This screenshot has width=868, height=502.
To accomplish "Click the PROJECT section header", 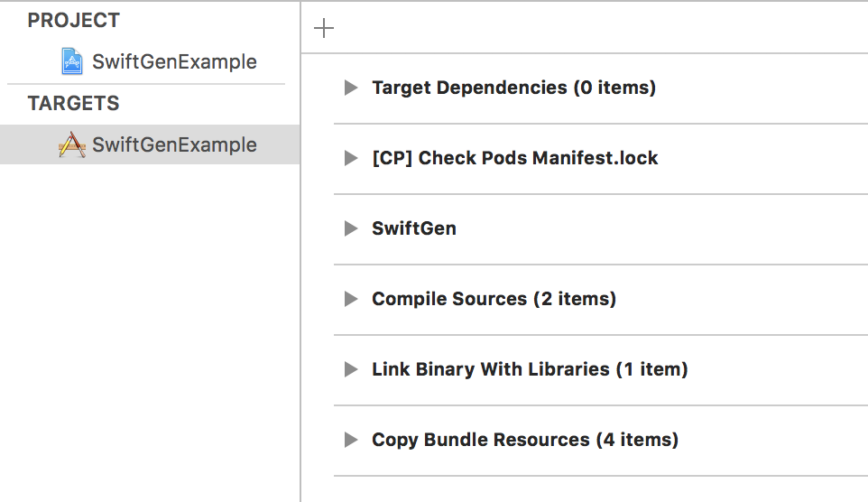I will (74, 20).
